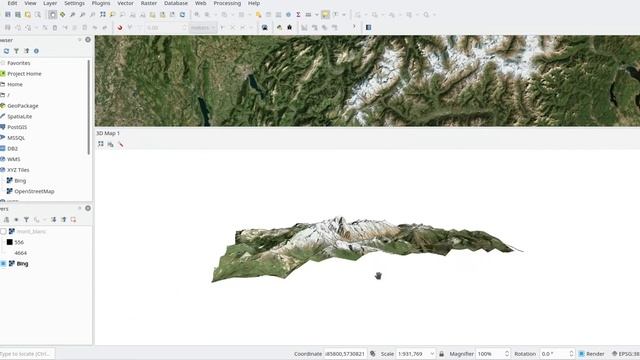Select Project Home in the Browser

coord(24,74)
